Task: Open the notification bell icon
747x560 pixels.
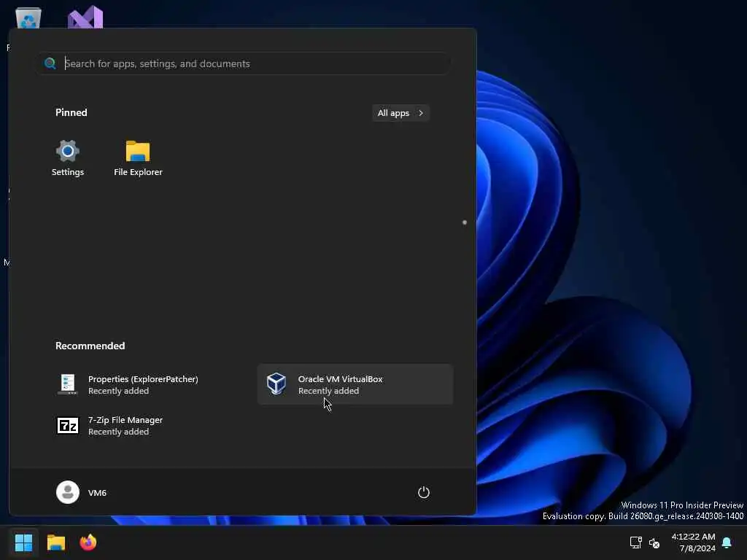Action: coord(727,542)
